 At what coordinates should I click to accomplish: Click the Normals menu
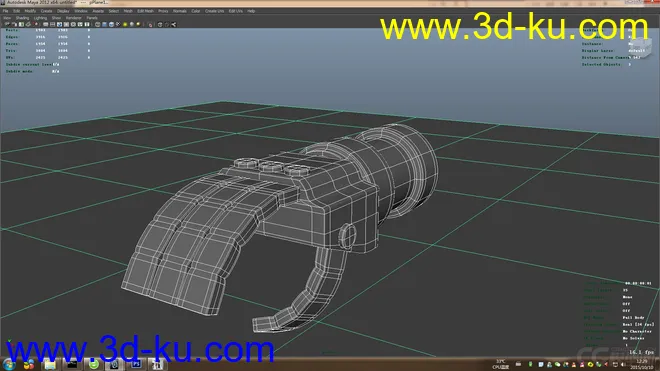pyautogui.click(x=180, y=11)
